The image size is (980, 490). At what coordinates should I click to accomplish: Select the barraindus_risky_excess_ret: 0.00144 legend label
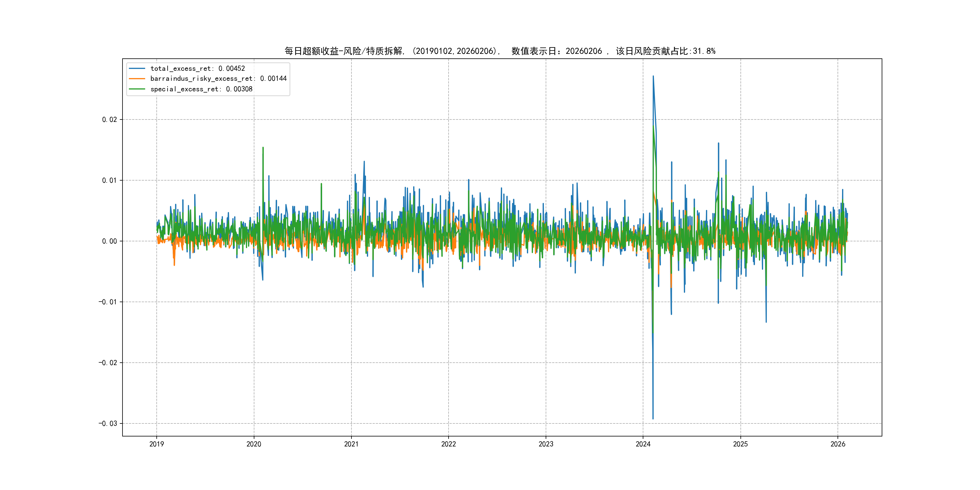[x=218, y=79]
